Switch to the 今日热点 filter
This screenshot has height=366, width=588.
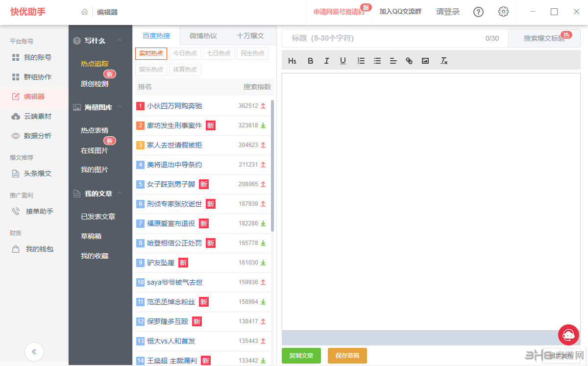[x=185, y=53]
